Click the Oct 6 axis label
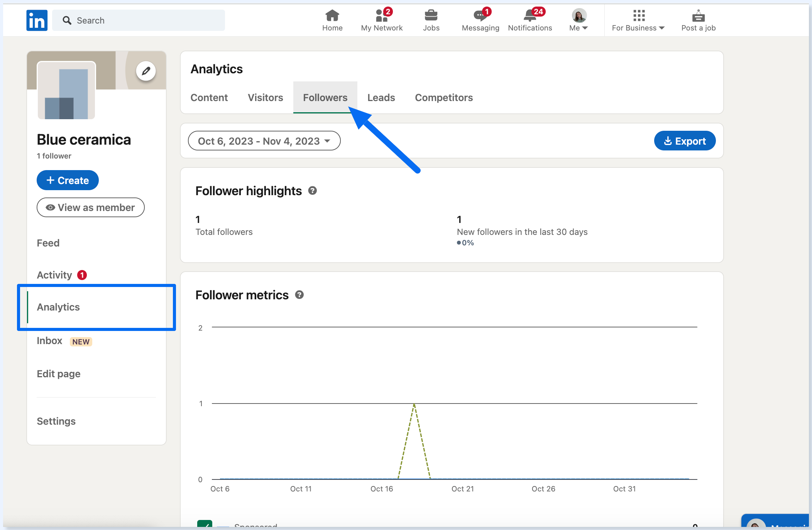Viewport: 812px width, 530px height. click(220, 489)
